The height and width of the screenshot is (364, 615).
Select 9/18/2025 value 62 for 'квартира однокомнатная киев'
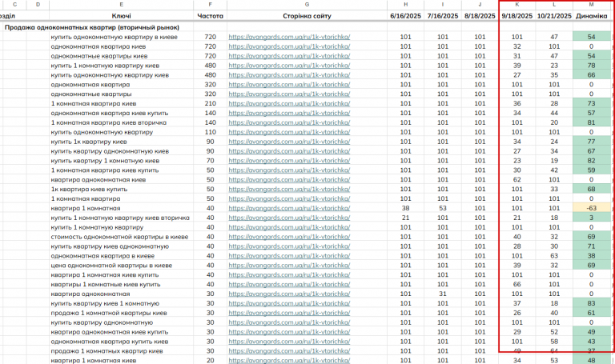click(517, 179)
